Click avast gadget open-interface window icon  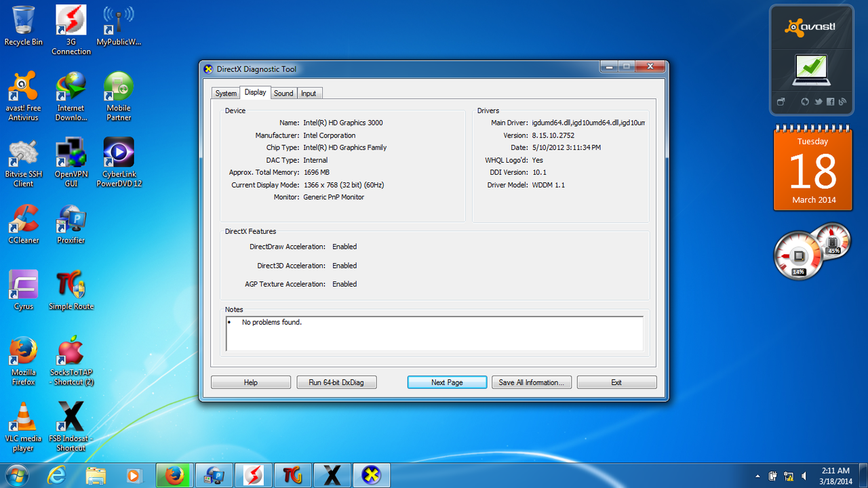point(781,102)
